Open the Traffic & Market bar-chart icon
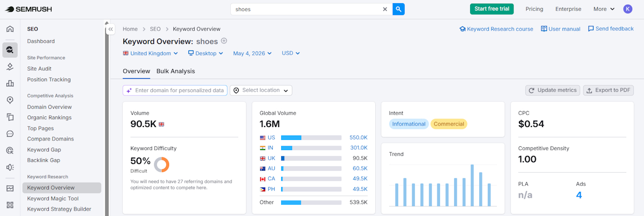 click(10, 83)
